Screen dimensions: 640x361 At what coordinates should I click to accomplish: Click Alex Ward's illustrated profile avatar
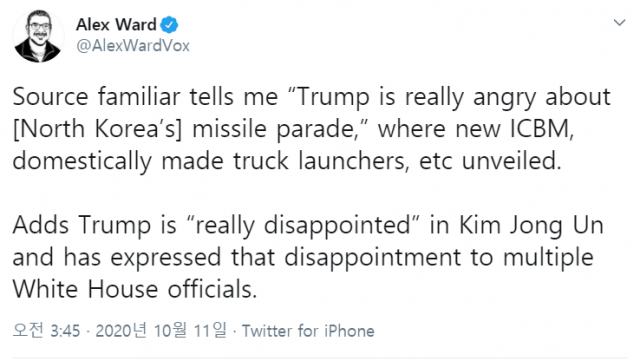coord(38,36)
